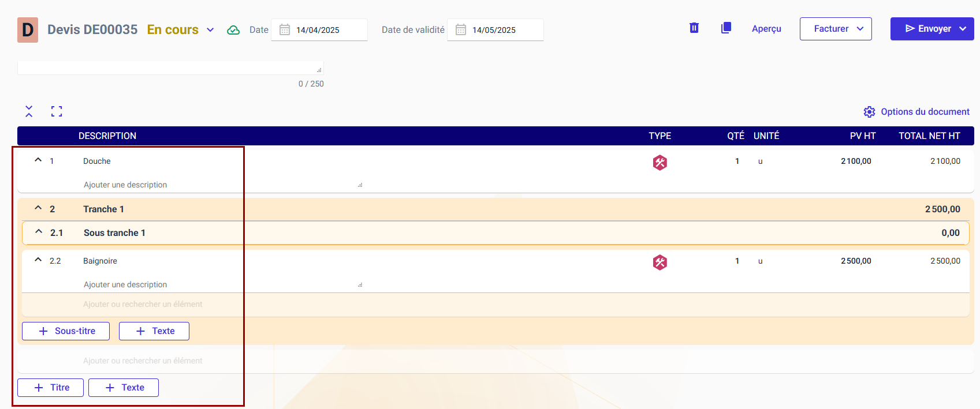This screenshot has width=980, height=409.
Task: Click the Douche quantity 1
Action: point(737,161)
